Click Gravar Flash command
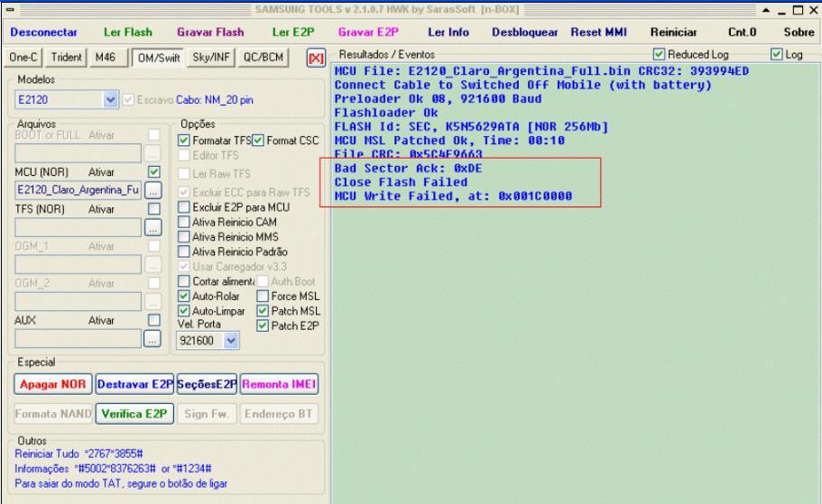822x504 pixels. click(x=210, y=32)
